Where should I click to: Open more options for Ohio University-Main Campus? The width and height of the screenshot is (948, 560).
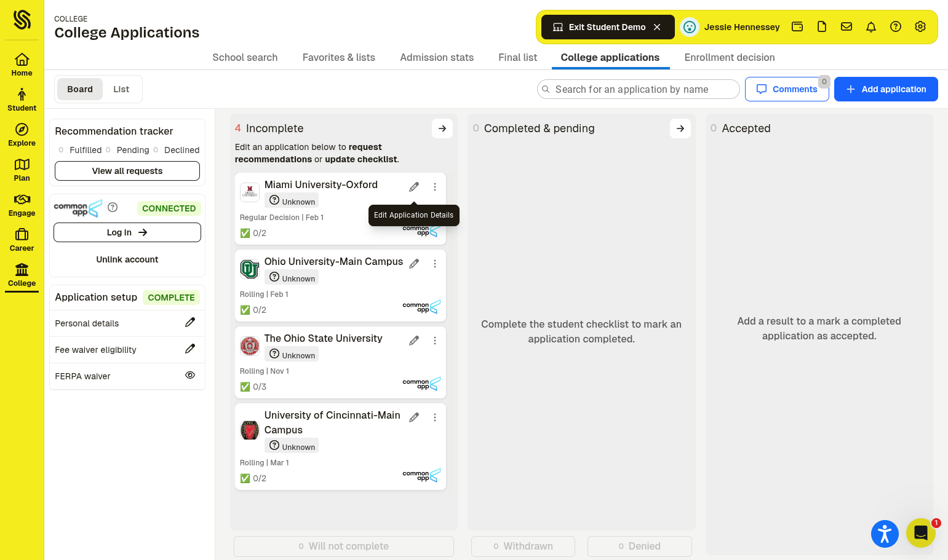click(x=435, y=264)
